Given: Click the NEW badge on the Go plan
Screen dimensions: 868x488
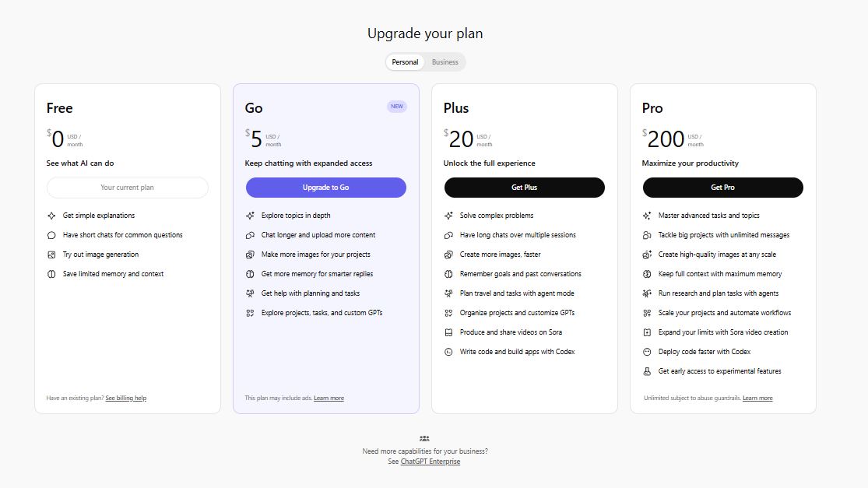Looking at the screenshot, I should (397, 106).
